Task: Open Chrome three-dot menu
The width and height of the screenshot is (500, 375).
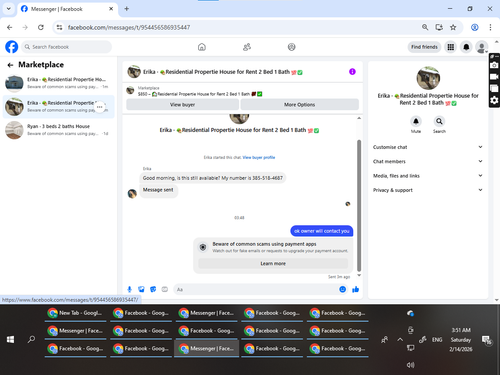Action: pyautogui.click(x=490, y=27)
